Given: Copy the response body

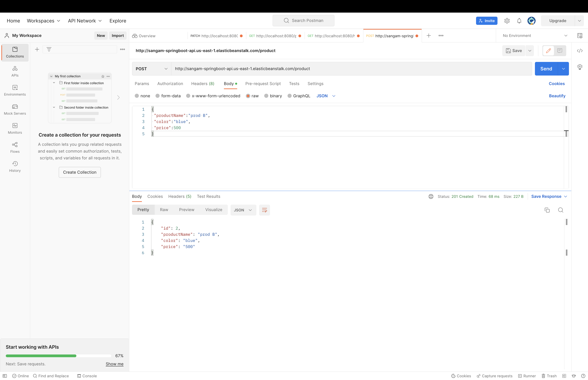Looking at the screenshot, I should 547,210.
